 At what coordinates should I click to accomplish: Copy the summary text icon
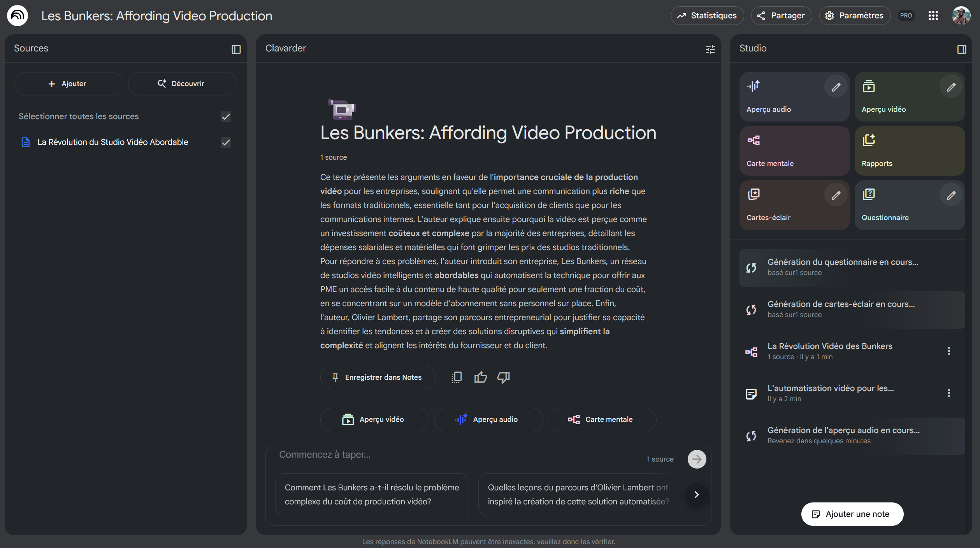(457, 377)
